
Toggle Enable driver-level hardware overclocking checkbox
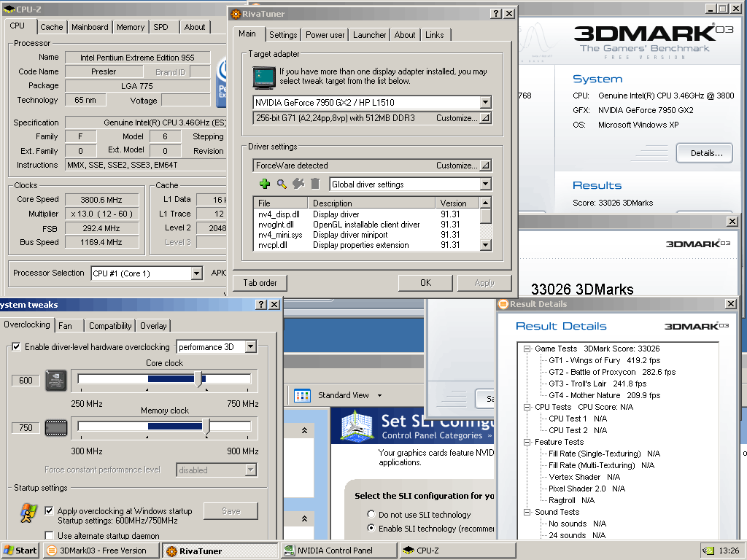[x=16, y=346]
